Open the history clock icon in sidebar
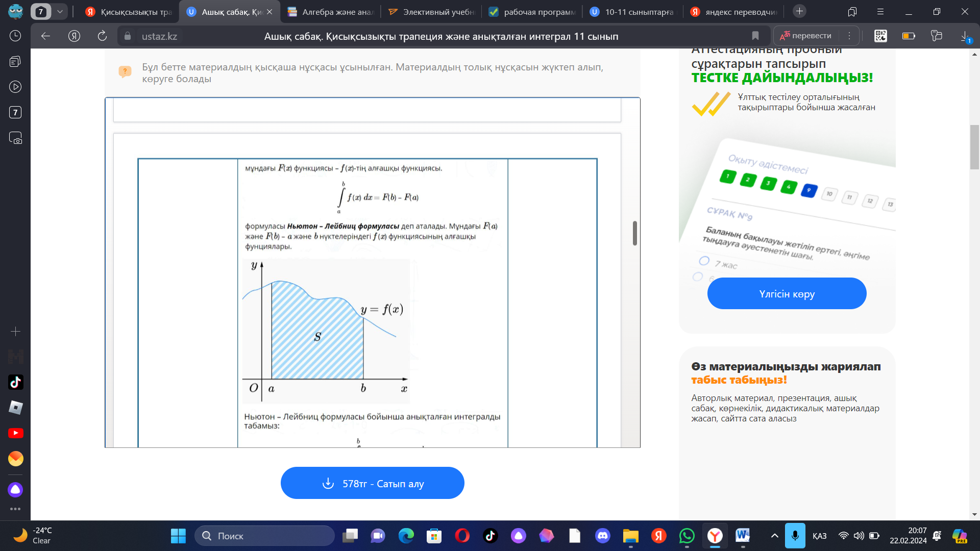 15,36
